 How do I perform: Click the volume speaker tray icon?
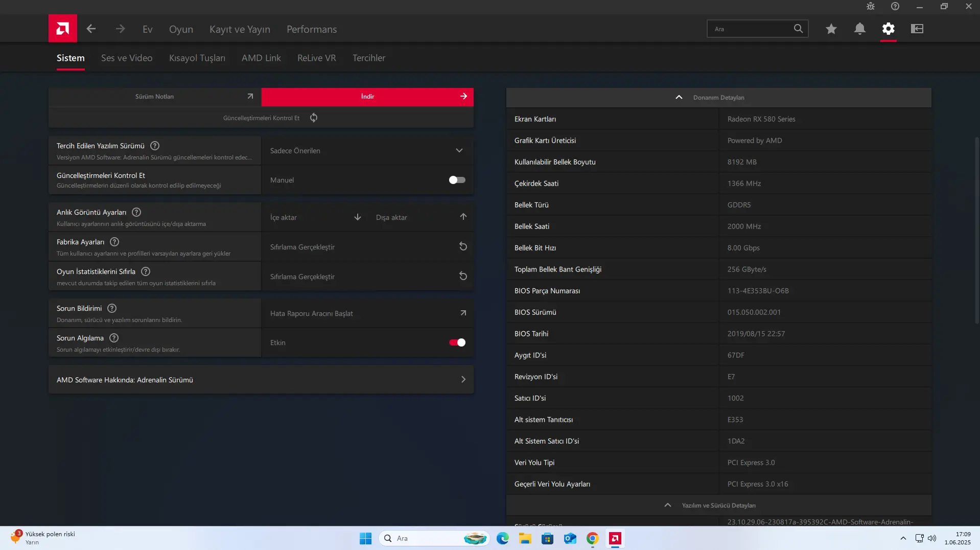[932, 538]
